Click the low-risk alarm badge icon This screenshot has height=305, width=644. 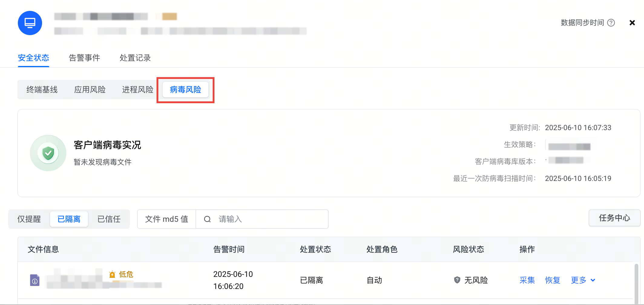point(112,274)
